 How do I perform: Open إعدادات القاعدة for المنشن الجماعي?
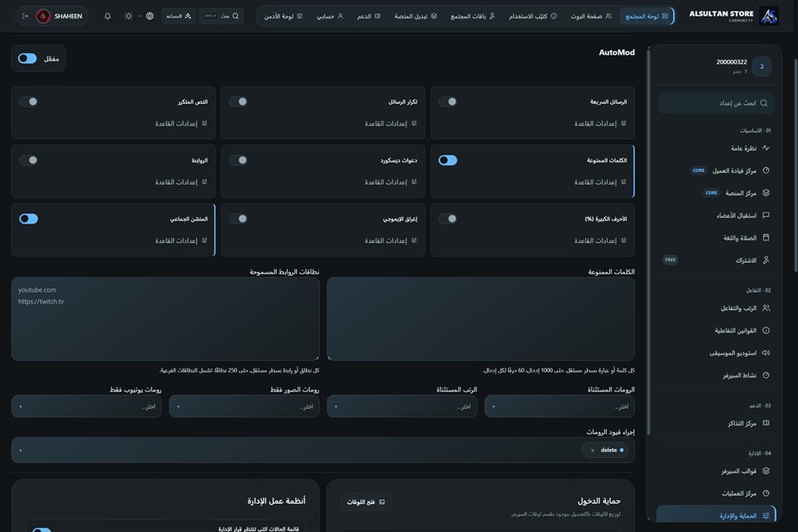[x=181, y=241]
